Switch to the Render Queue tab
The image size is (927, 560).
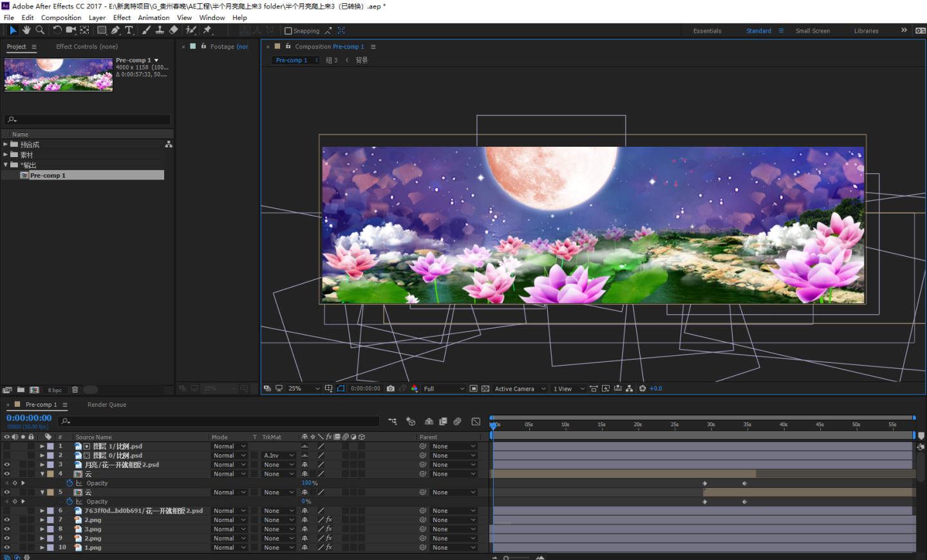click(x=107, y=405)
